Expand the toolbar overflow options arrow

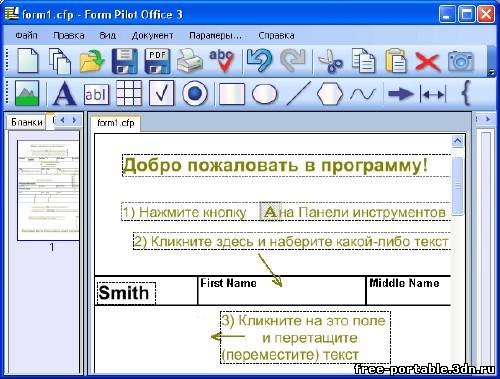click(491, 72)
